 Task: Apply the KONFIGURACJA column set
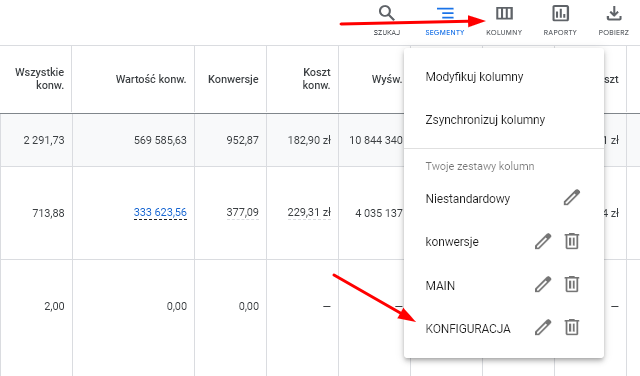[x=468, y=329]
